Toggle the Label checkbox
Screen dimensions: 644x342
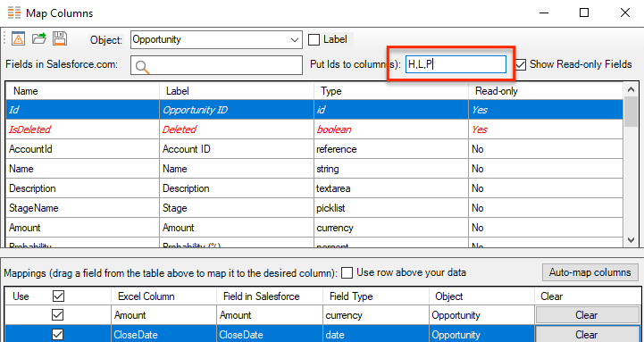(314, 40)
